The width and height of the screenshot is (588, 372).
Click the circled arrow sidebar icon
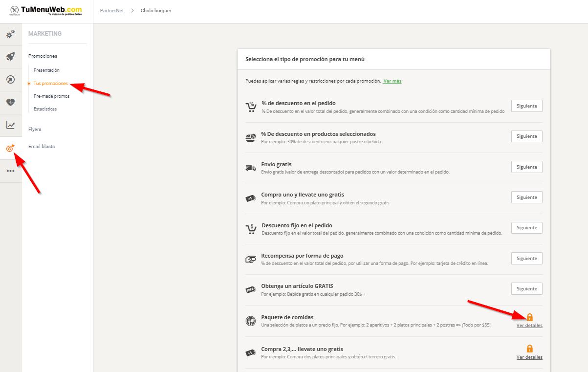pos(10,80)
